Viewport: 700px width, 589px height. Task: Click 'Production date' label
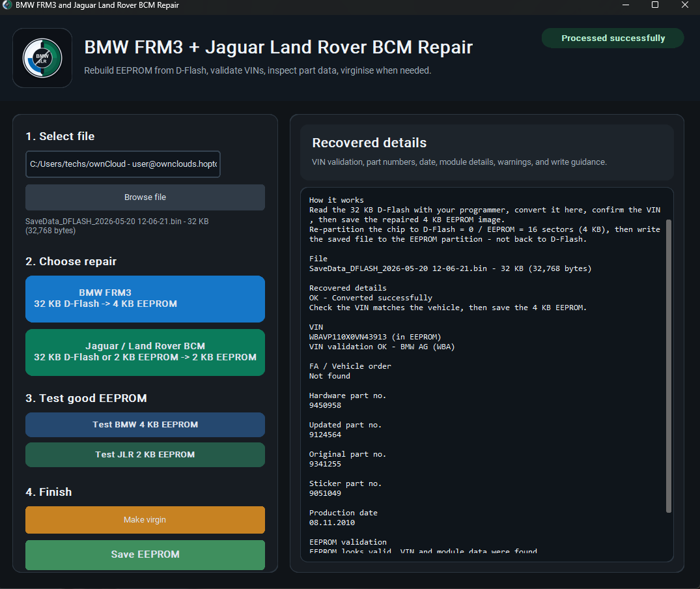pyautogui.click(x=343, y=513)
